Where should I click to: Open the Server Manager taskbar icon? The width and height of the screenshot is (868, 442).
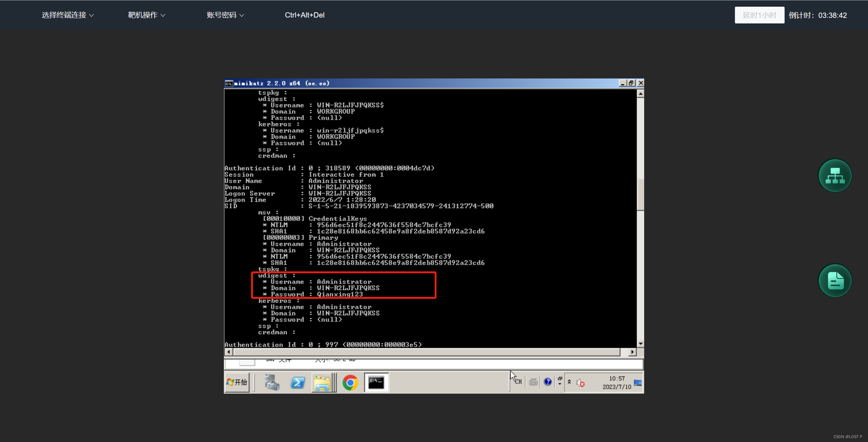[272, 382]
